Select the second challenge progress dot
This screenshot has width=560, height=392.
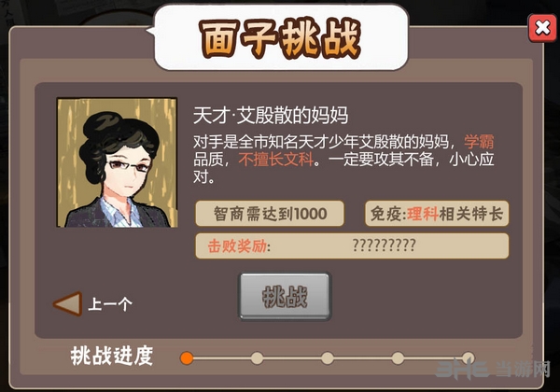click(257, 357)
